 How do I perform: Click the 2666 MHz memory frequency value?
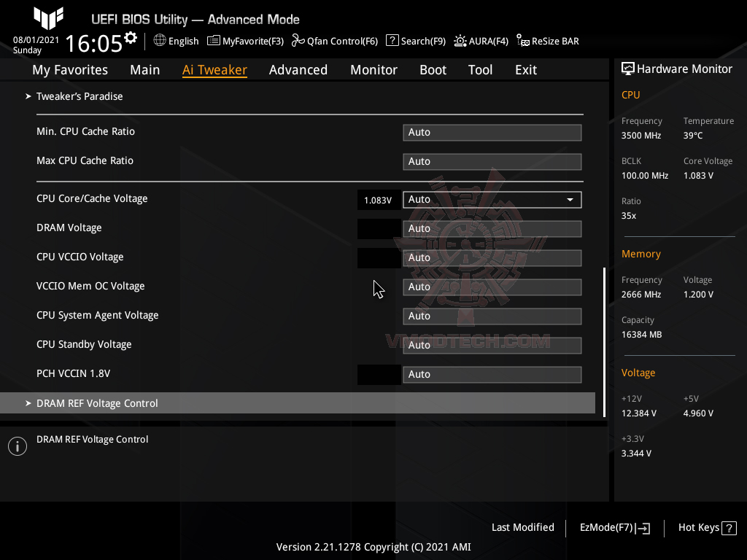pos(641,295)
